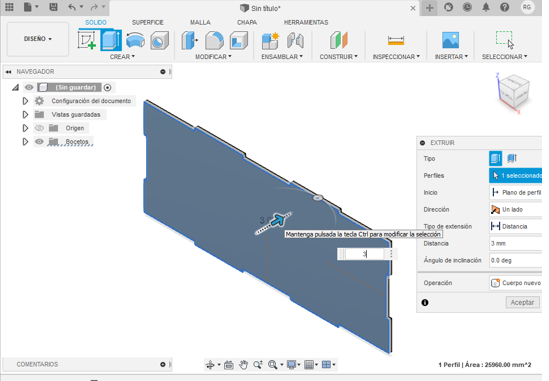Open the Inicio Plano de perfil dropdown

point(516,192)
